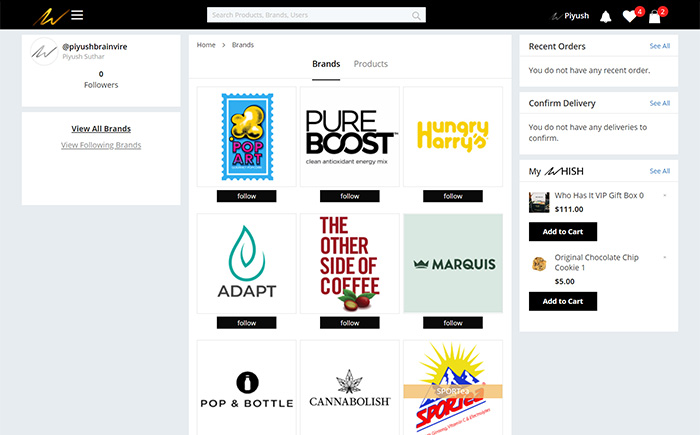
Task: Follow the Hungry Harry's brand
Action: pyautogui.click(x=453, y=196)
